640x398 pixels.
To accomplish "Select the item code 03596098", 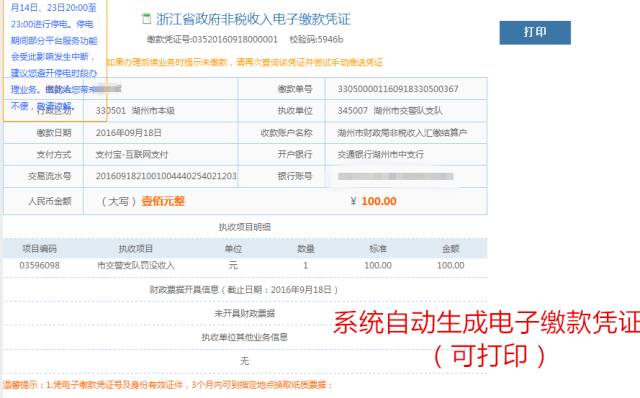I will tap(40, 266).
